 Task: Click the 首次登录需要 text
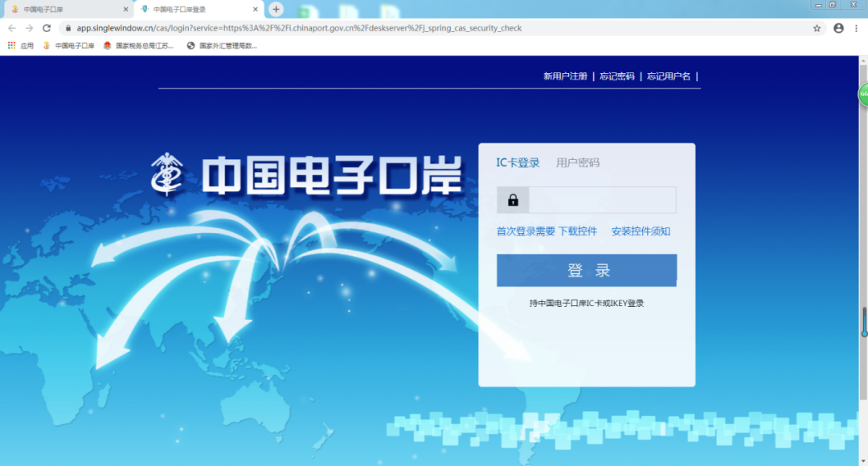[x=526, y=231]
